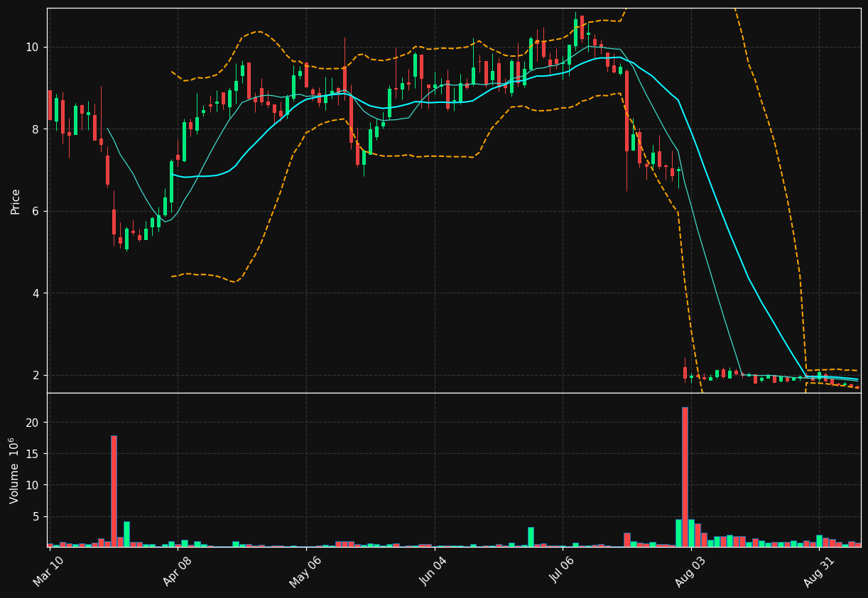The width and height of the screenshot is (868, 598).
Task: Click the price axis value 10
Action: (33, 47)
